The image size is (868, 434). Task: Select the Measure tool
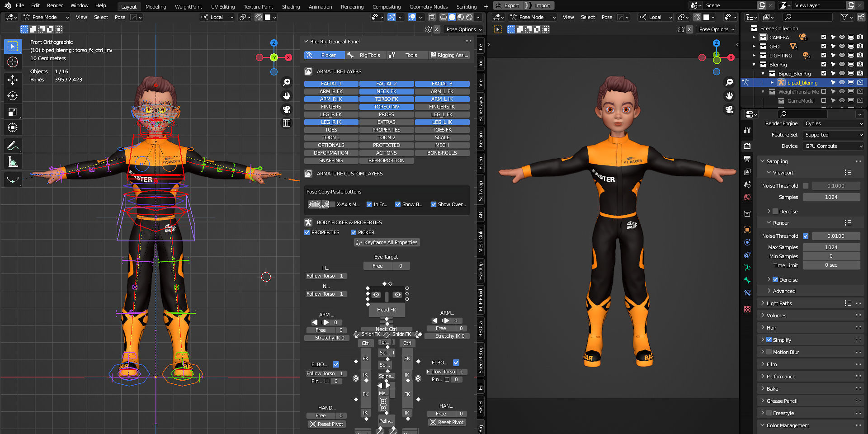tap(13, 160)
